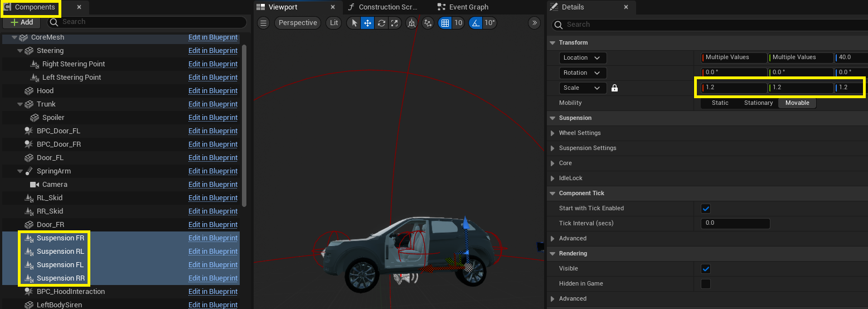Toggle grid snapping on or off
This screenshot has width=868, height=309.
pyautogui.click(x=445, y=23)
